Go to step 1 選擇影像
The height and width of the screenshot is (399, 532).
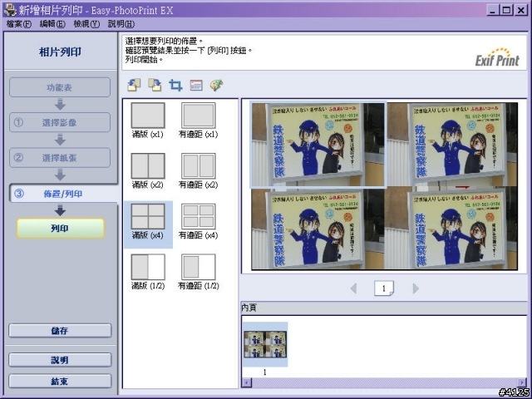point(60,122)
